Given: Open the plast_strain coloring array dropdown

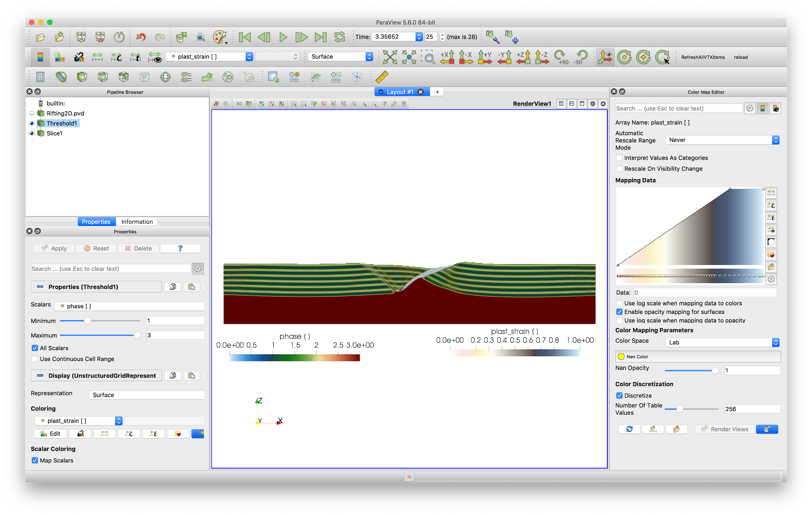Looking at the screenshot, I should [x=117, y=421].
